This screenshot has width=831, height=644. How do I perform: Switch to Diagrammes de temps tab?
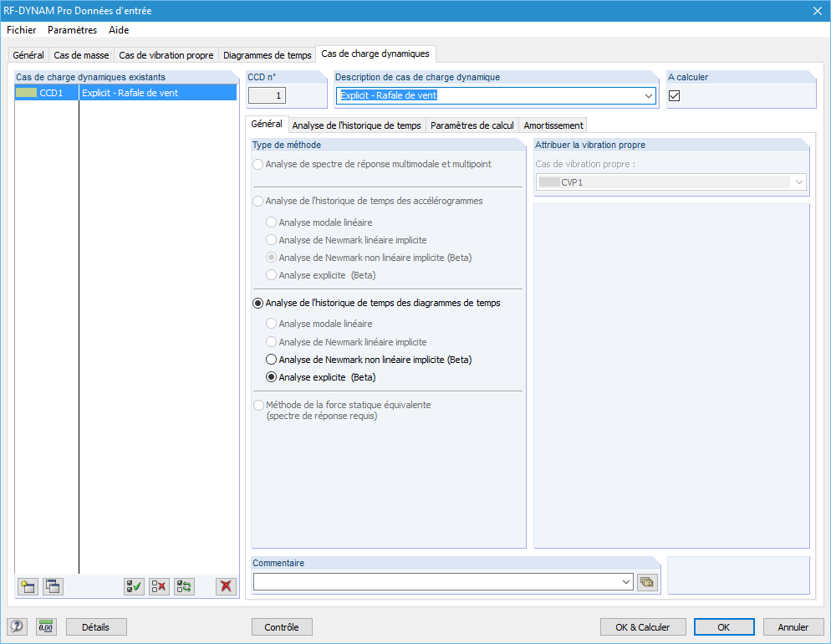[268, 55]
